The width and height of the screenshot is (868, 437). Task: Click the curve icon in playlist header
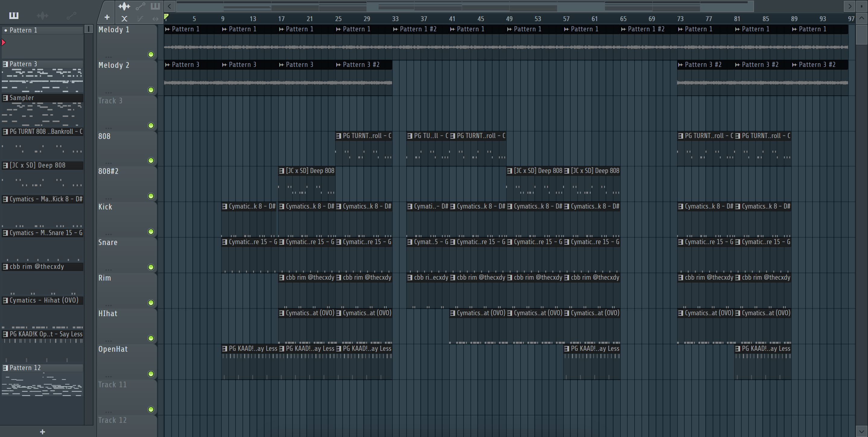point(140,19)
